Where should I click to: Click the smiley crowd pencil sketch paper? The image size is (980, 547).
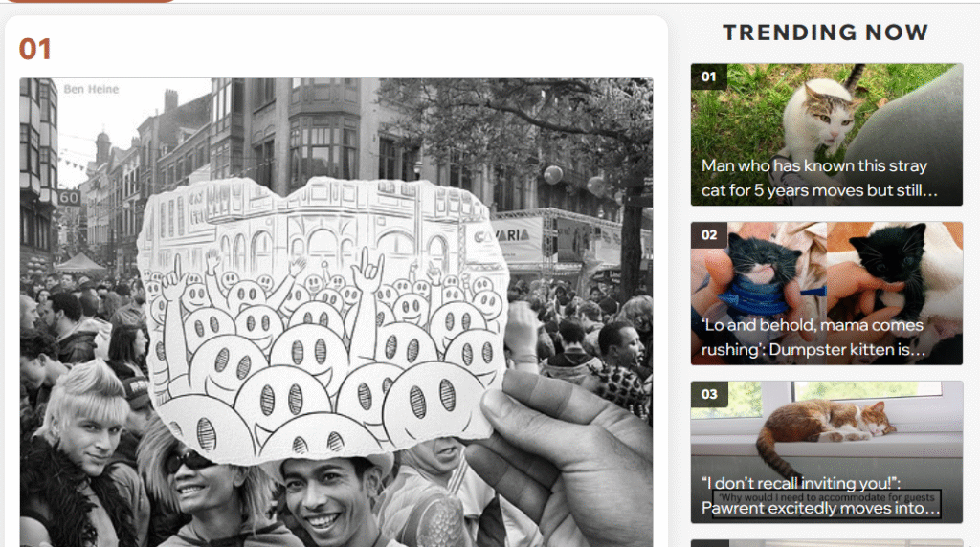point(322,318)
